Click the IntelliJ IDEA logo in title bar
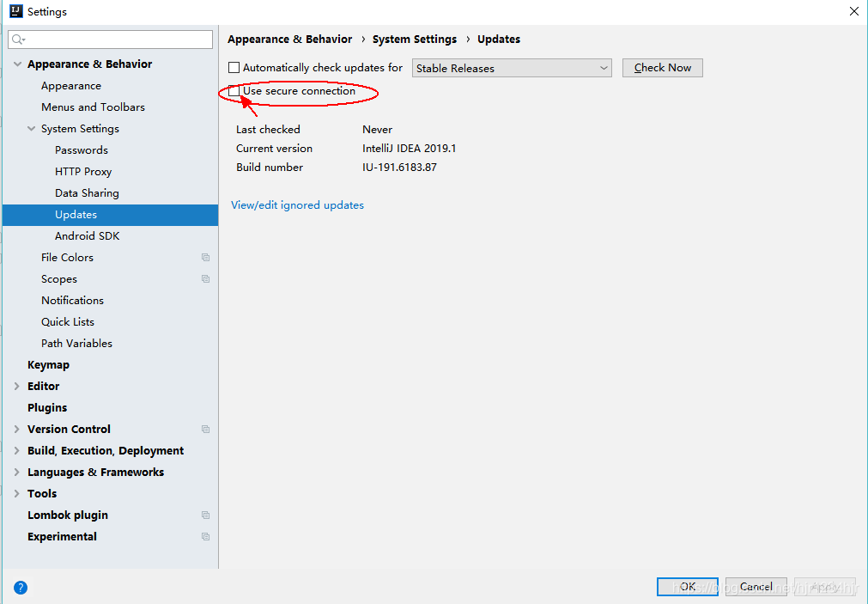The height and width of the screenshot is (604, 868). pyautogui.click(x=16, y=11)
